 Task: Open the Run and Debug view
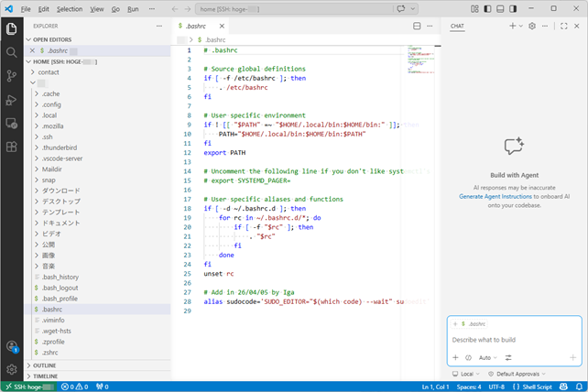(12, 100)
